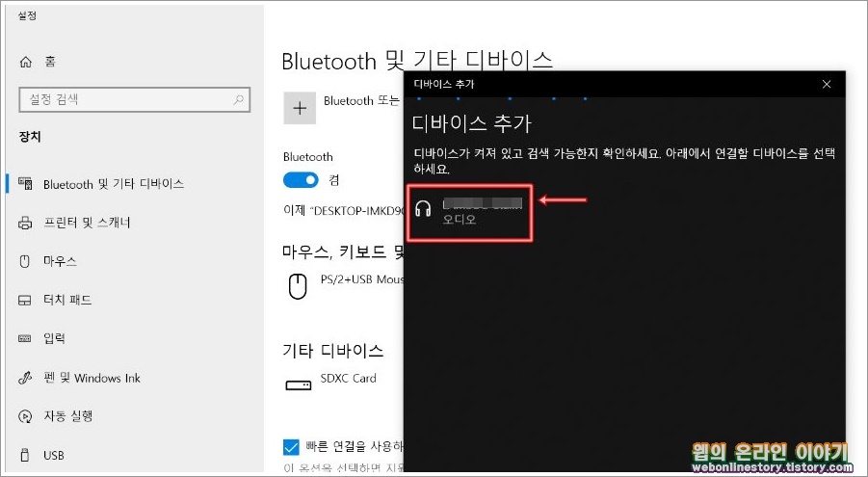Screen dimensions: 868x477
Task: Click the settings search input field
Action: pyautogui.click(x=135, y=99)
